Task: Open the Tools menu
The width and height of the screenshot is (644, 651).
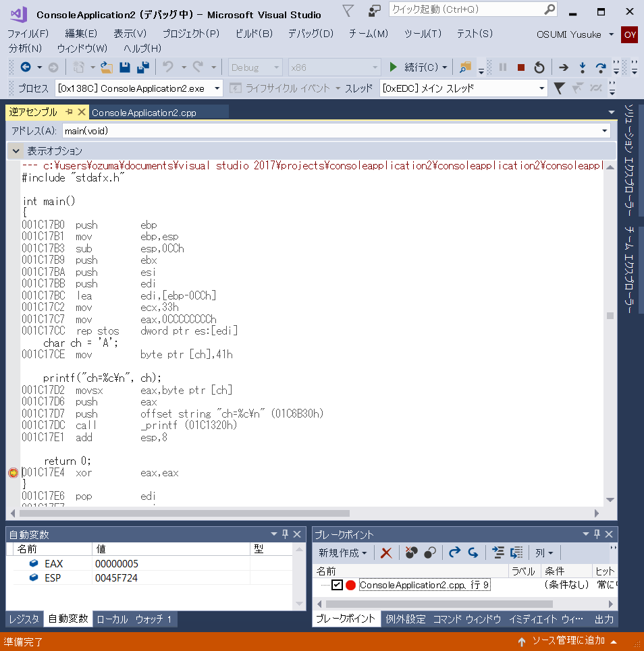Action: [x=423, y=34]
